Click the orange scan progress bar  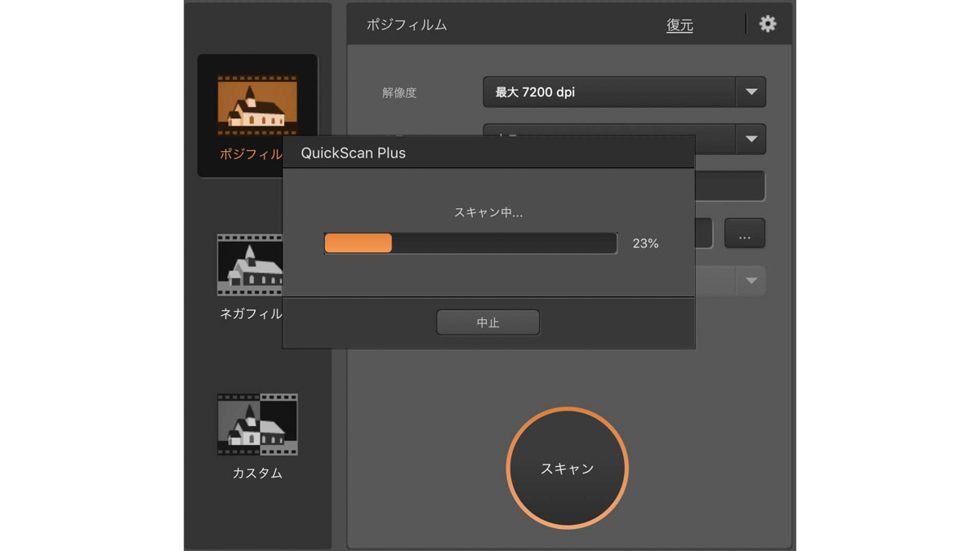point(358,242)
